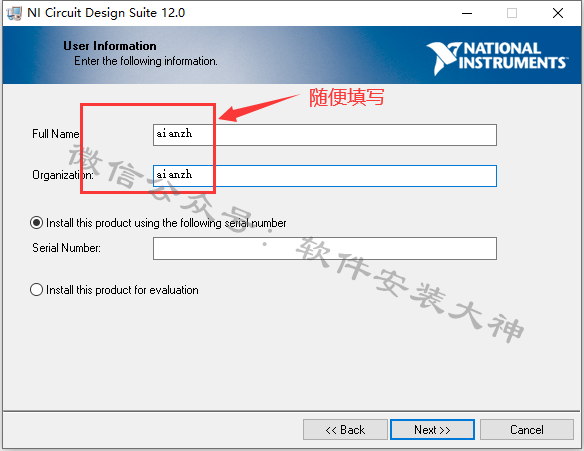Click into the Full Name text field
The width and height of the screenshot is (584, 451).
[325, 135]
